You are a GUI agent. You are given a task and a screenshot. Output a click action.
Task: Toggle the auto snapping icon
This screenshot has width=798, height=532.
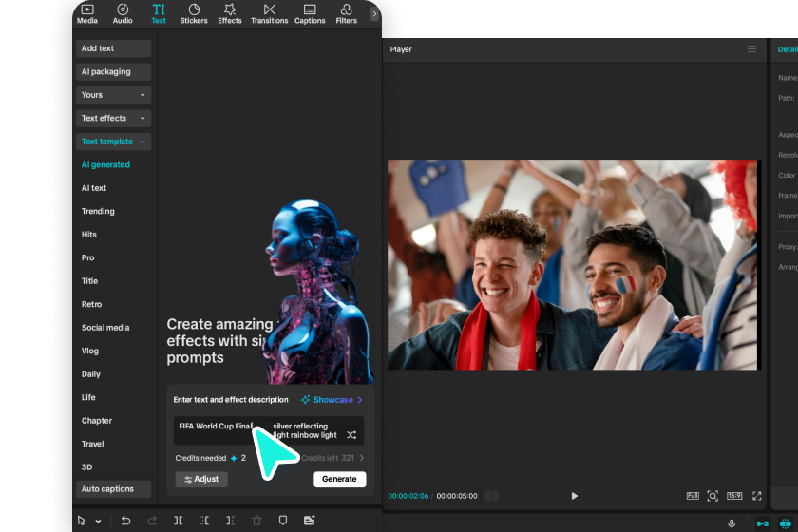pyautogui.click(x=786, y=523)
